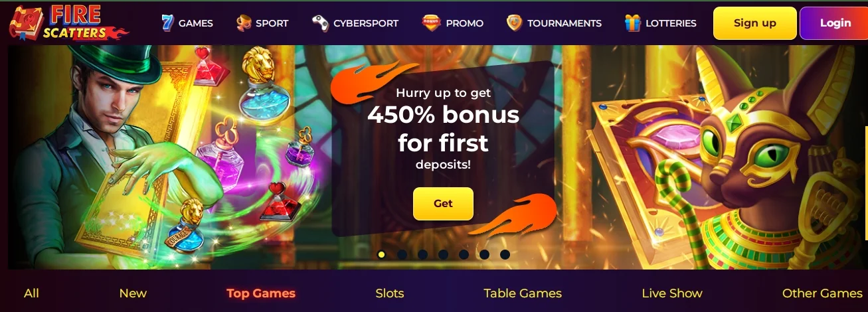This screenshot has height=312, width=868.
Task: Click the Fire Scatters logo
Action: pos(68,23)
